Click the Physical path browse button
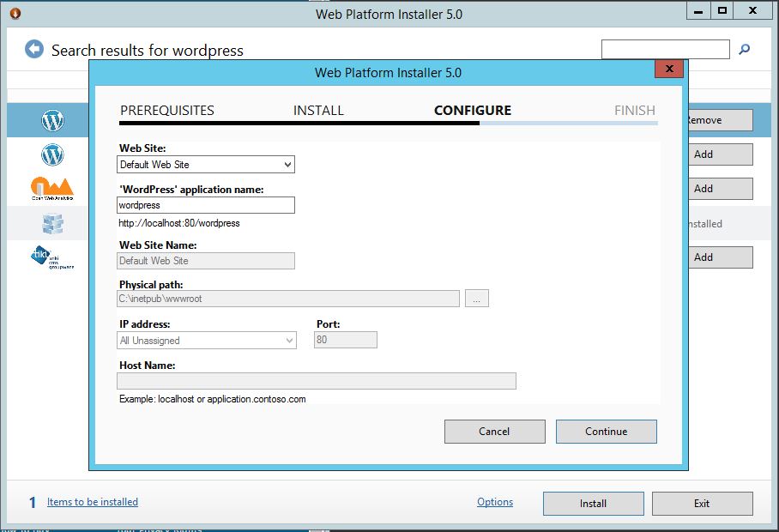779x532 pixels. 477,298
